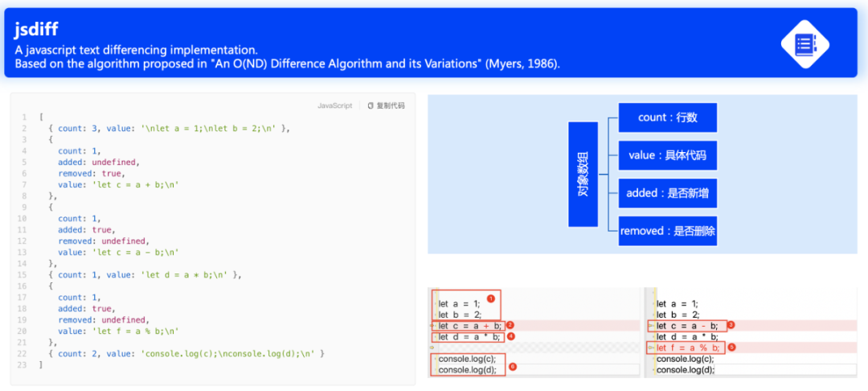Image resolution: width=868 pixels, height=391 pixels.
Task: Click the 'let c = a - b;' changed line
Action: pos(687,326)
